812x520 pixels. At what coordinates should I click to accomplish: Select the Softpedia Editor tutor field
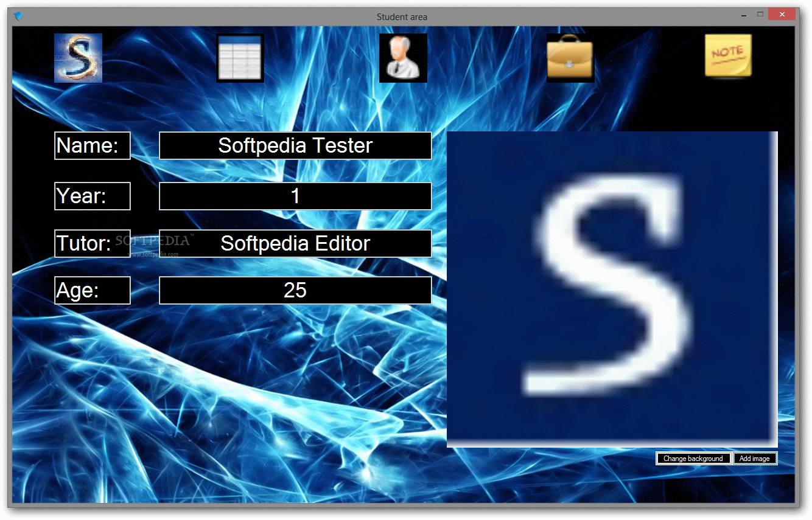click(295, 243)
